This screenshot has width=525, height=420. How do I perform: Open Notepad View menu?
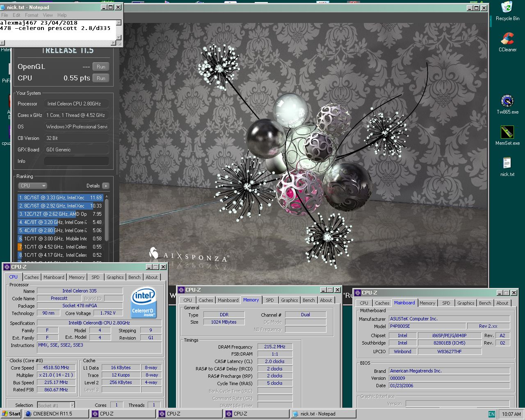pos(48,15)
